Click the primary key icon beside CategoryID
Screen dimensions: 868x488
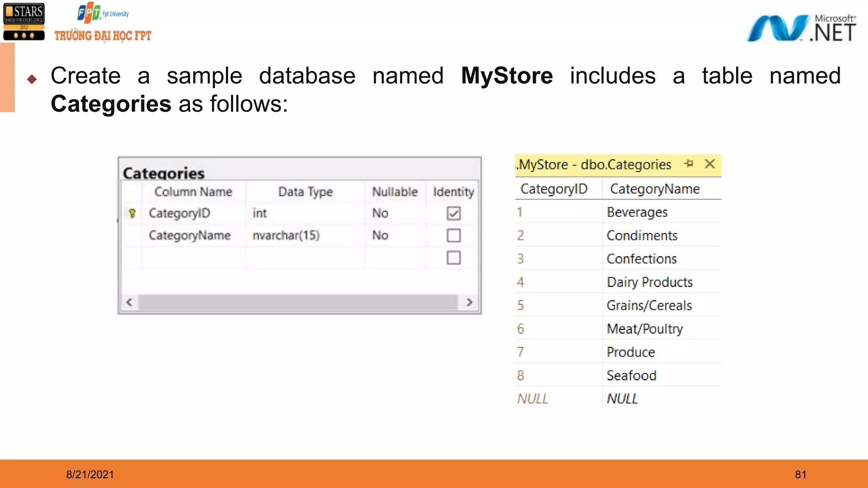click(x=132, y=213)
